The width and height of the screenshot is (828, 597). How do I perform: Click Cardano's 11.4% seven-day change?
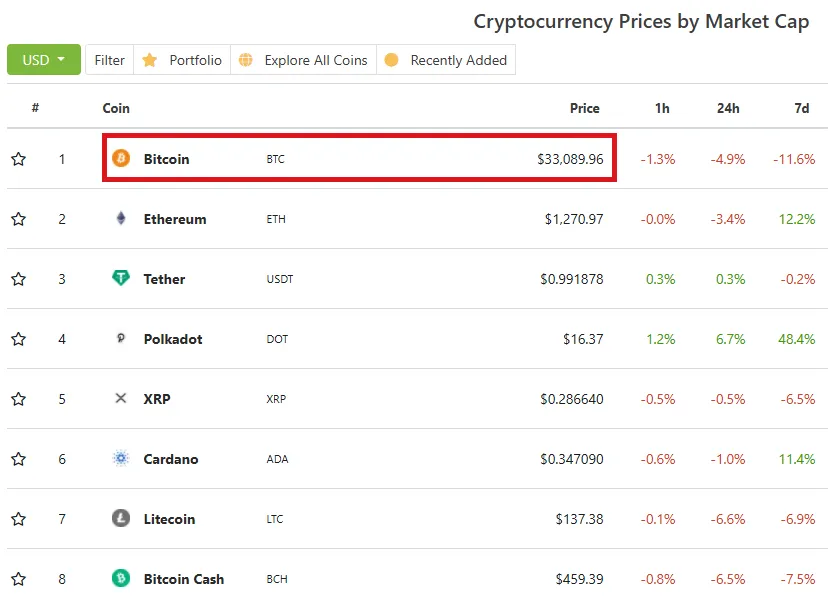(x=797, y=459)
